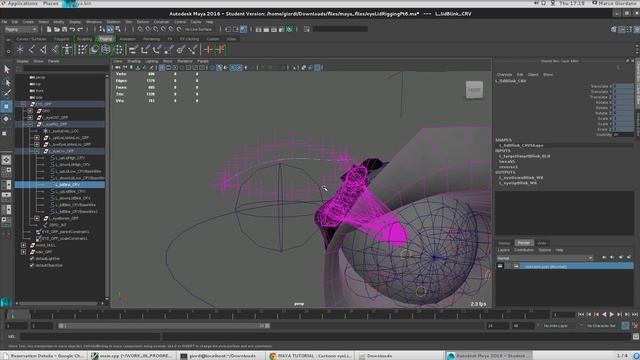The width and height of the screenshot is (640, 360).
Task: Click the Translate X value field
Action: click(x=624, y=87)
